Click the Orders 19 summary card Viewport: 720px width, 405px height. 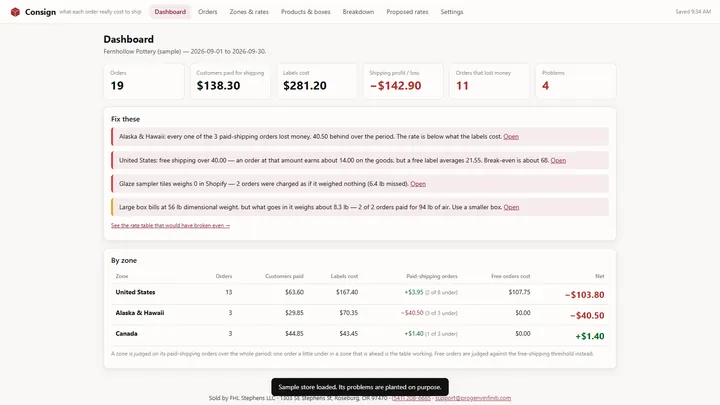click(144, 81)
